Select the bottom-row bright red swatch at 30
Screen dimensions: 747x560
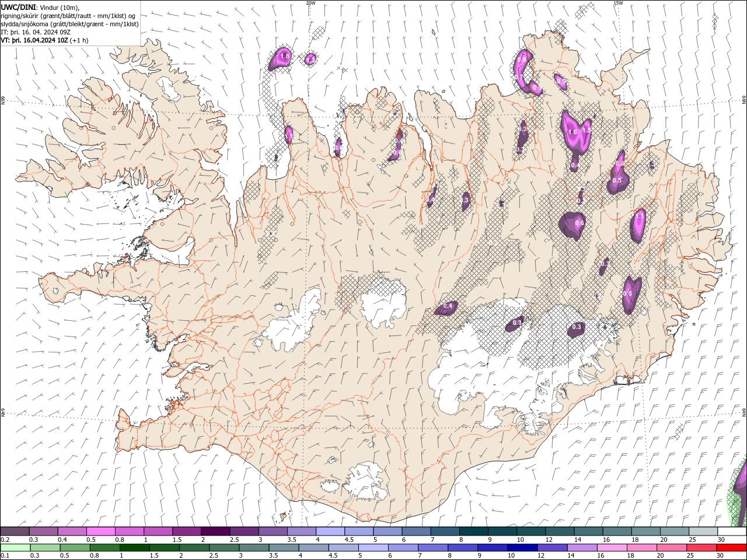(x=731, y=548)
